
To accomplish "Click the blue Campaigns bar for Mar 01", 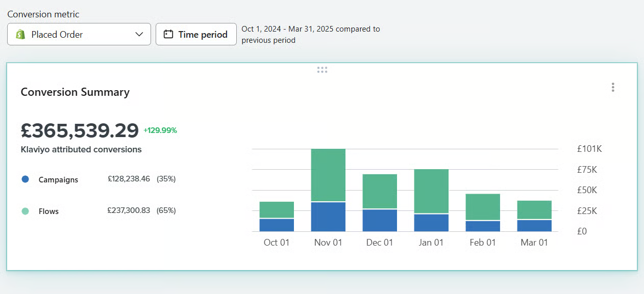I will (x=534, y=226).
